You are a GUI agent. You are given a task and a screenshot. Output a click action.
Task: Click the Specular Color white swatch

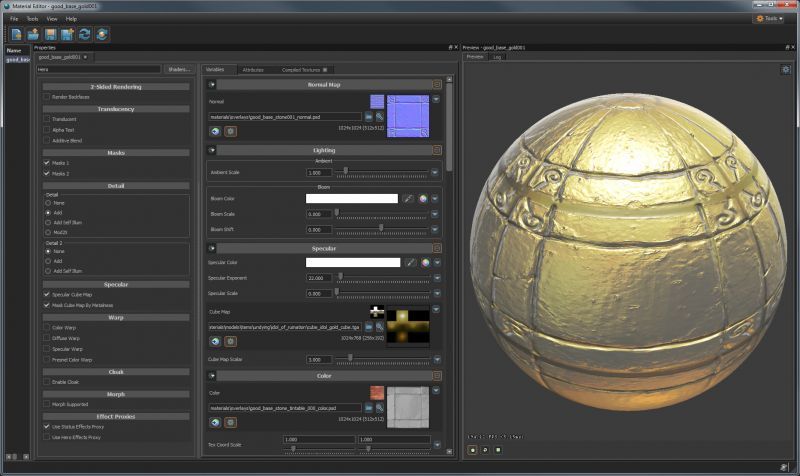[x=353, y=262]
